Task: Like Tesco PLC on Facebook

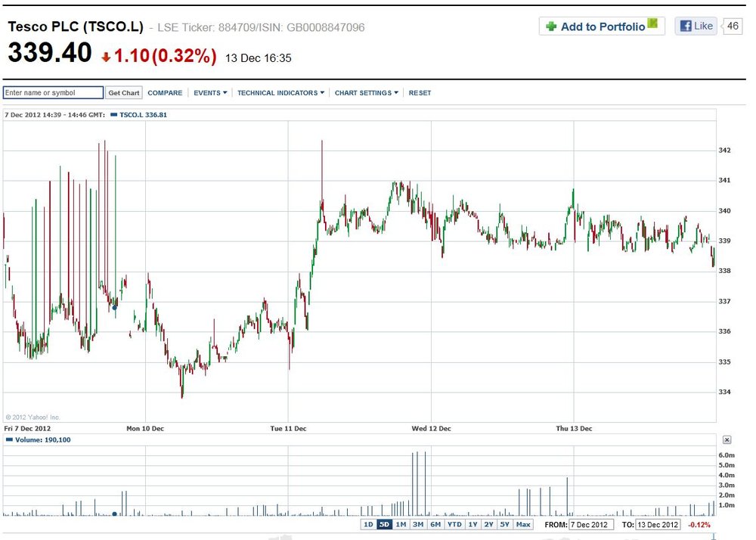Action: pyautogui.click(x=696, y=26)
